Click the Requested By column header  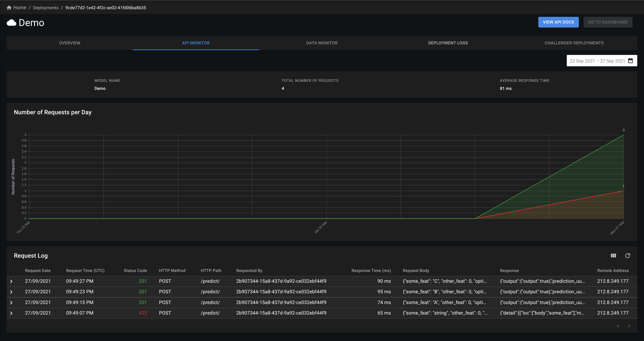click(249, 270)
